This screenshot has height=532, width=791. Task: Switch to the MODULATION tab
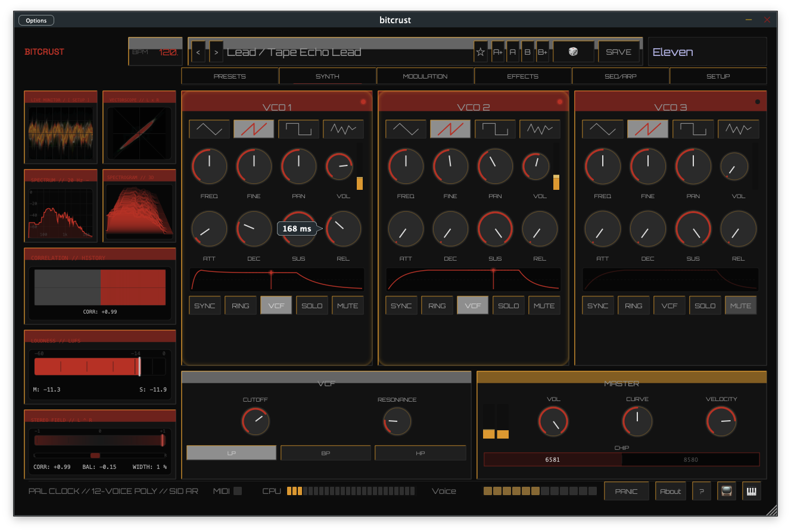coord(425,76)
